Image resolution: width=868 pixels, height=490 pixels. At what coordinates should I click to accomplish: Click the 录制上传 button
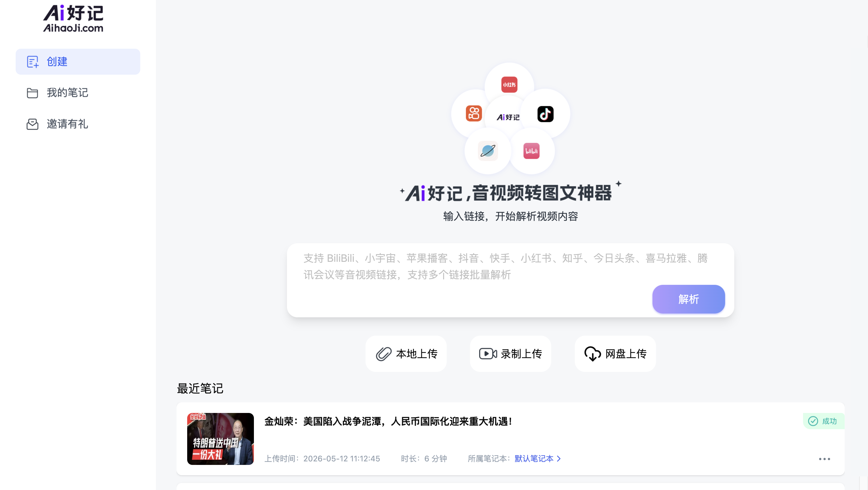(x=510, y=354)
